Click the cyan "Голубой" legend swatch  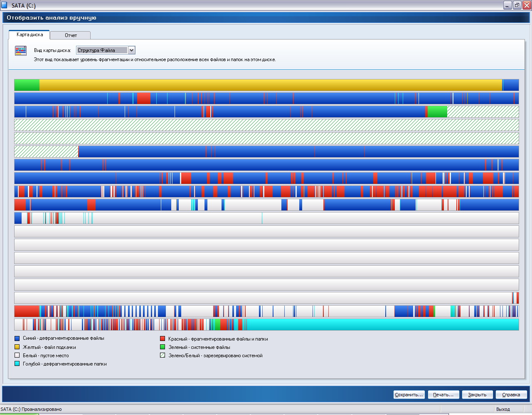point(17,364)
